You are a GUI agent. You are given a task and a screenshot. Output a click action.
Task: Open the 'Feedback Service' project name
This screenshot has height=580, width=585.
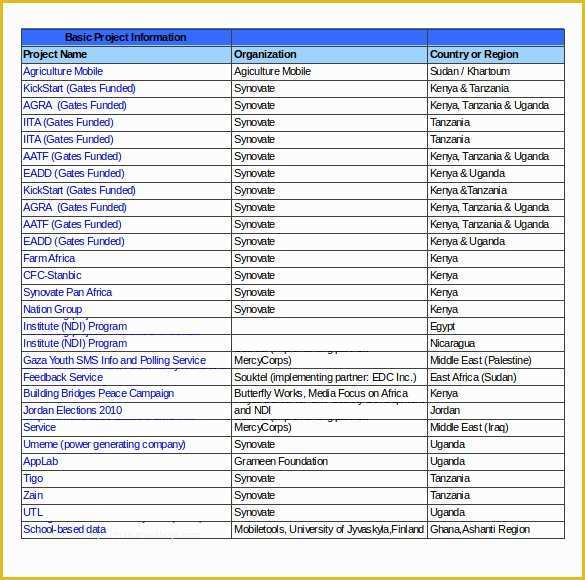(63, 377)
